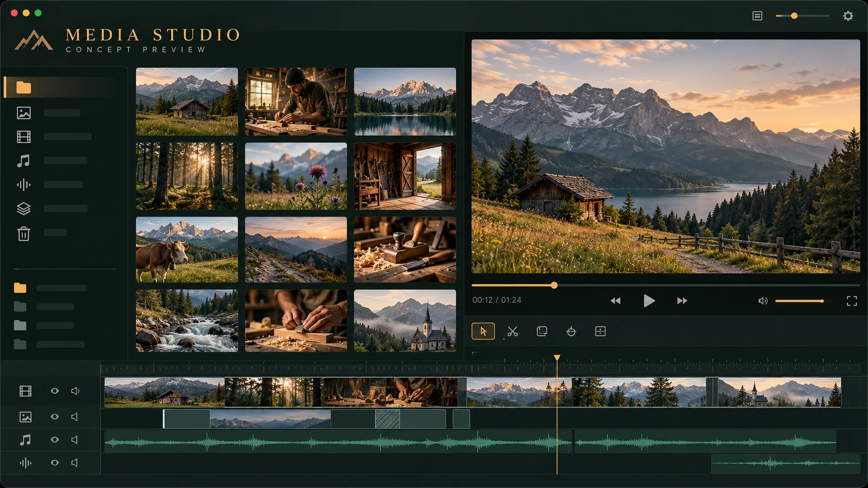The height and width of the screenshot is (488, 868).
Task: Click the preview volume speaker icon
Action: click(763, 301)
